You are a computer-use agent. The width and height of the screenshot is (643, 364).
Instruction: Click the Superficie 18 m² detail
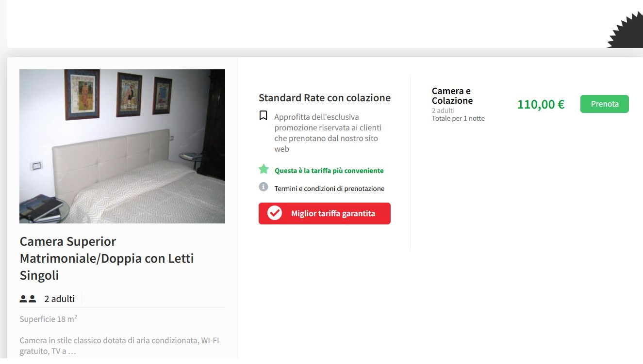click(x=49, y=319)
